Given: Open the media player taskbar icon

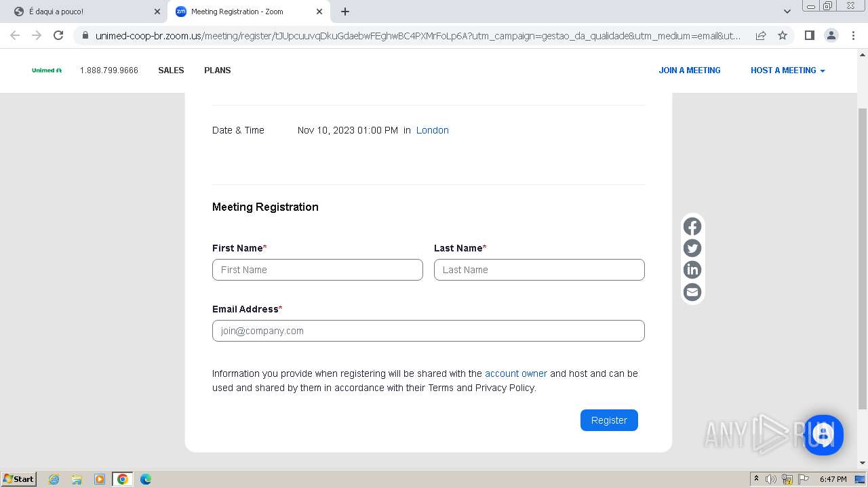Looking at the screenshot, I should (100, 479).
